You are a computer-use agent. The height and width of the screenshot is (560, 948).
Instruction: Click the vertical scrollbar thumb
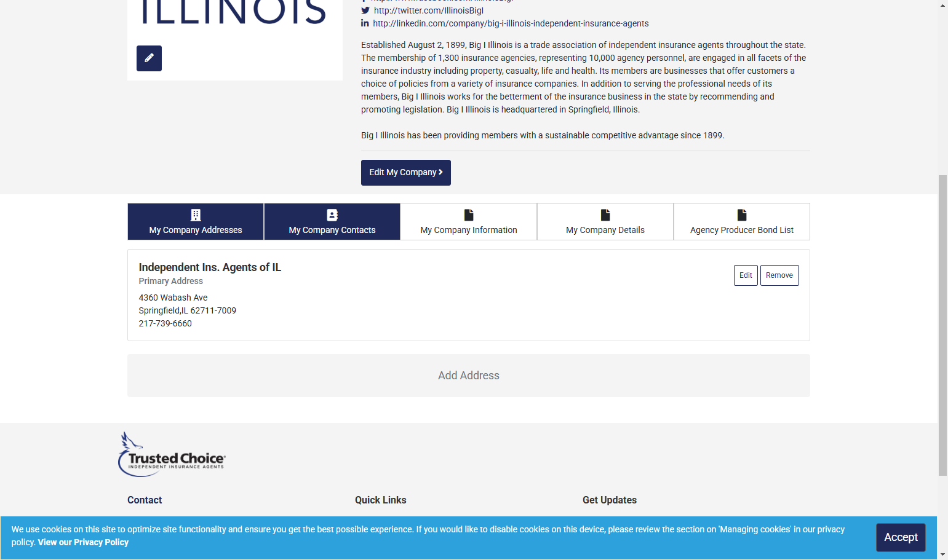(942, 325)
